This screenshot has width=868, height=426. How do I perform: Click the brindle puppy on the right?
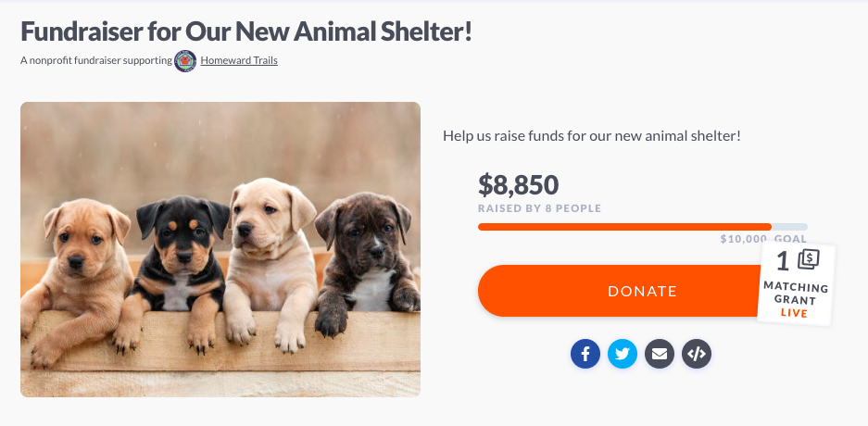[368, 260]
